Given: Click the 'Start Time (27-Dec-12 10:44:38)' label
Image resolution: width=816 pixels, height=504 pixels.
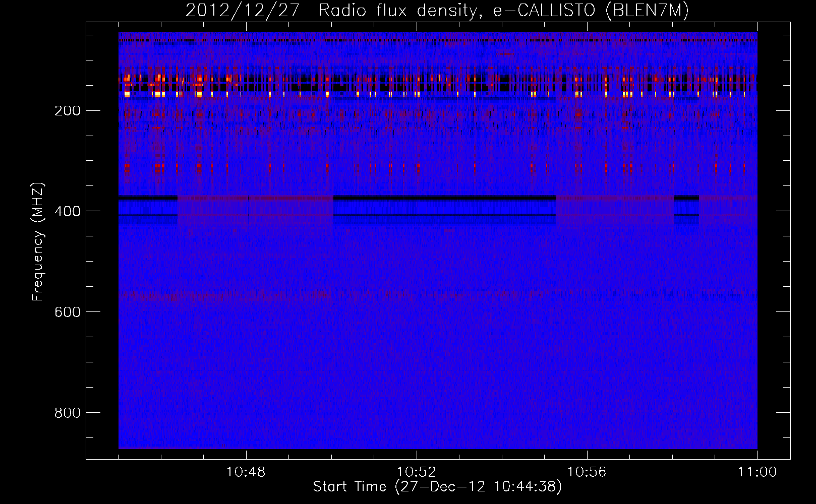Looking at the screenshot, I should point(437,487).
